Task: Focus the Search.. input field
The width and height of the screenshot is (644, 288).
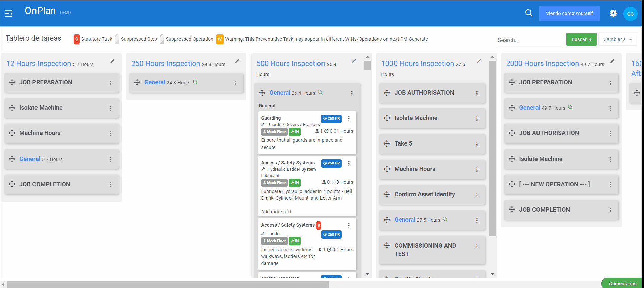Action: click(x=529, y=40)
